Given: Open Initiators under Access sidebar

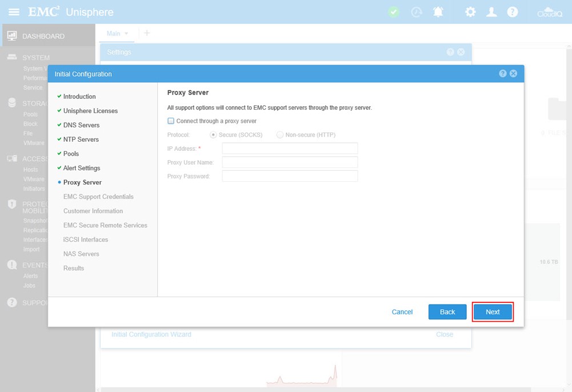Looking at the screenshot, I should coord(34,189).
